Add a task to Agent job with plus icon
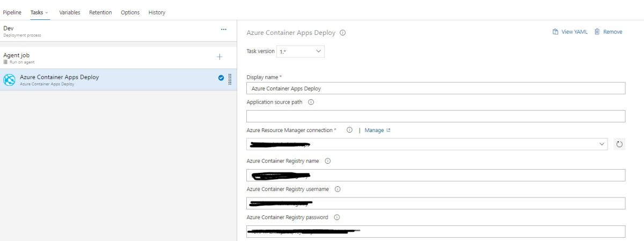The image size is (644, 241). tap(219, 57)
